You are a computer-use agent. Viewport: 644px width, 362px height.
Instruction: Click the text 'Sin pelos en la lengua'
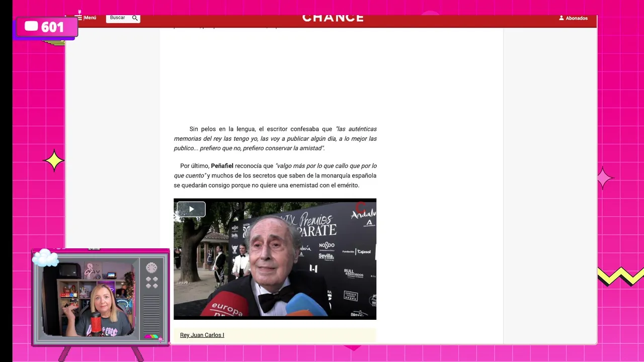coord(222,129)
